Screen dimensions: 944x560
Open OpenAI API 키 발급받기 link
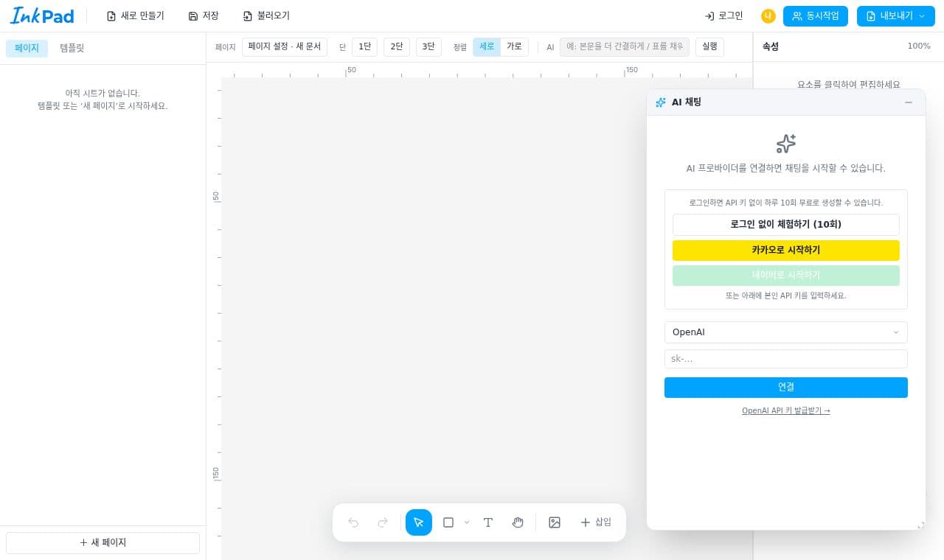click(x=786, y=411)
